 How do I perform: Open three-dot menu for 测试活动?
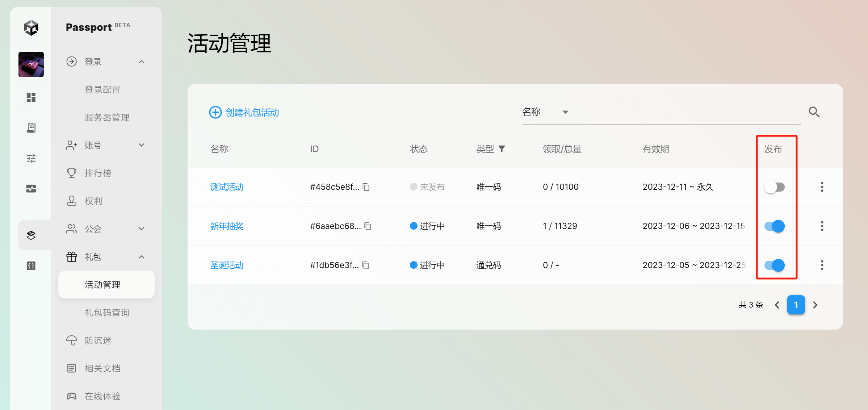(822, 187)
